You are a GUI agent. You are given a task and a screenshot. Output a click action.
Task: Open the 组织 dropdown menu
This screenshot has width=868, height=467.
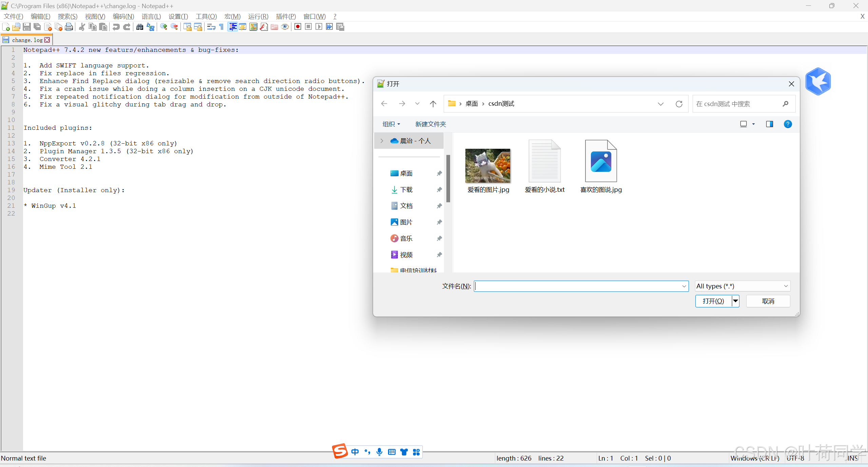pyautogui.click(x=391, y=124)
